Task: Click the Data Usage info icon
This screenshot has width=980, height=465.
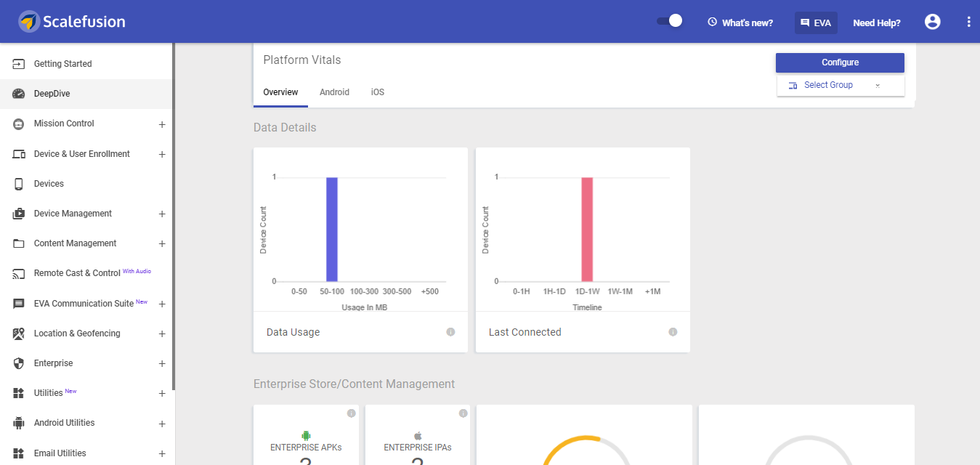Action: pyautogui.click(x=450, y=332)
